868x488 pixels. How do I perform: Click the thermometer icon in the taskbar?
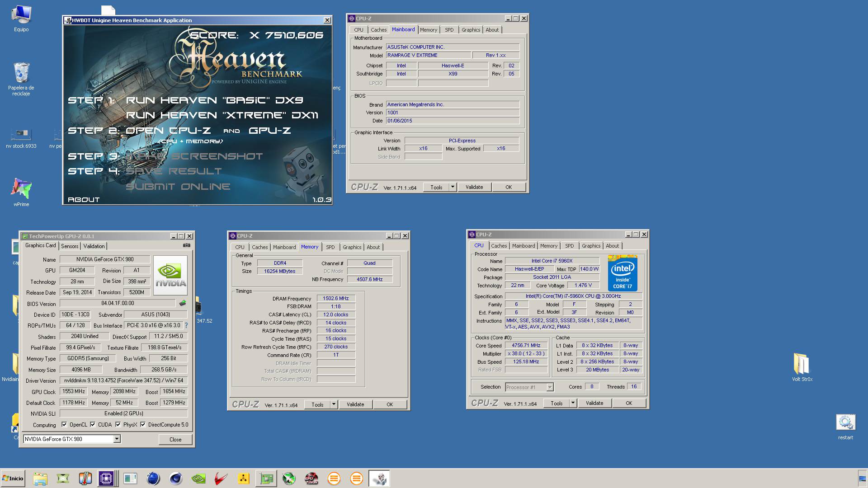tap(85, 479)
